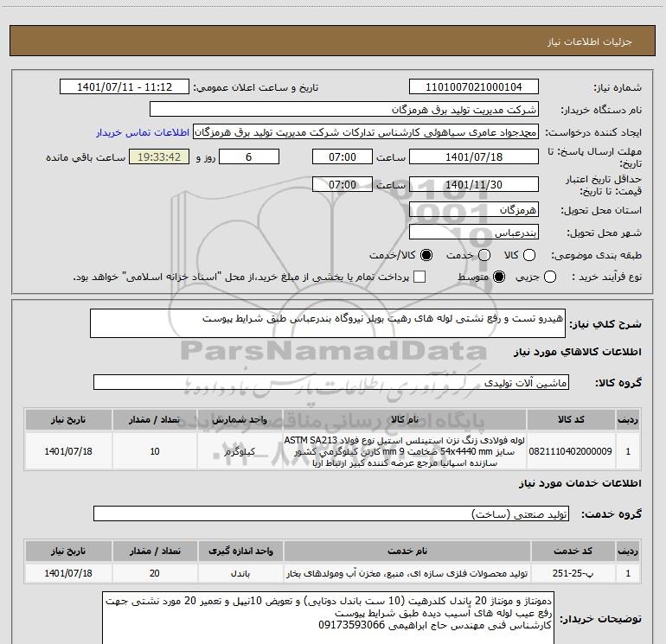Click the goods table header واحد شمارش
This screenshot has height=644, width=666.
pos(240,419)
